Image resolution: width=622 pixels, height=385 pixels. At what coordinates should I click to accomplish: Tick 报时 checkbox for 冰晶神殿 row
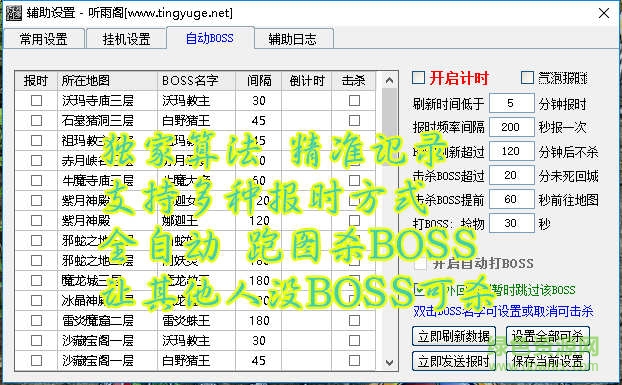36,301
